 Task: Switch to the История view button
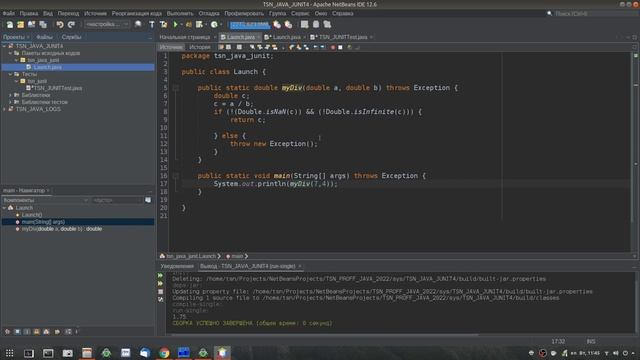point(200,47)
